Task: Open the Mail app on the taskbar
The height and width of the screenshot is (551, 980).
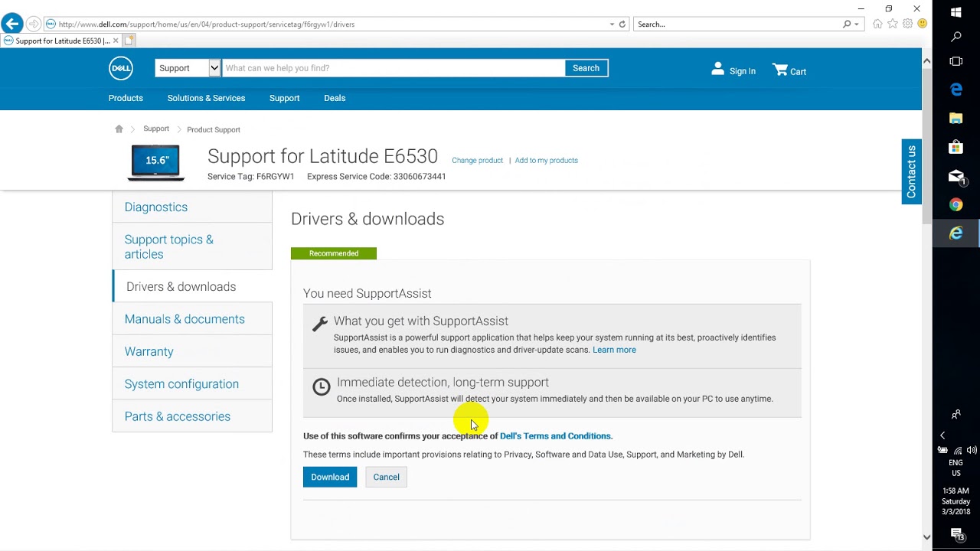Action: [x=956, y=176]
